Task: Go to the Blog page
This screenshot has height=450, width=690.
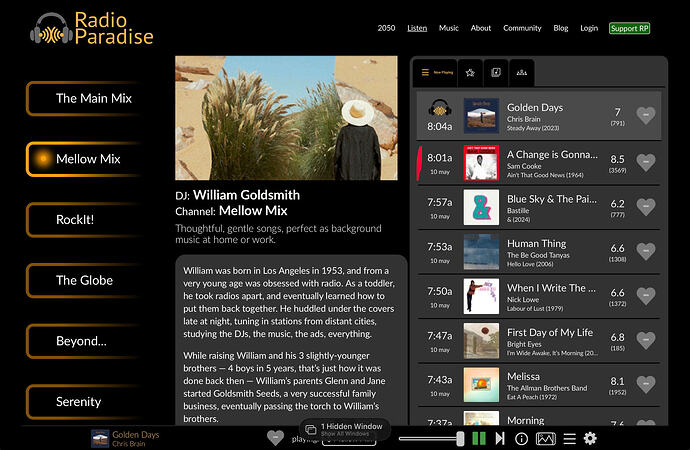Action: 561,28
